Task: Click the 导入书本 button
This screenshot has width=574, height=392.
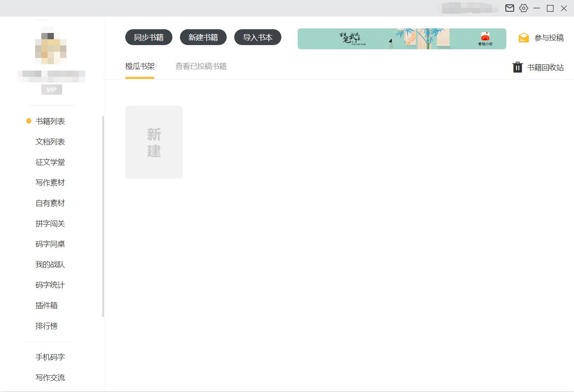Action: 258,37
